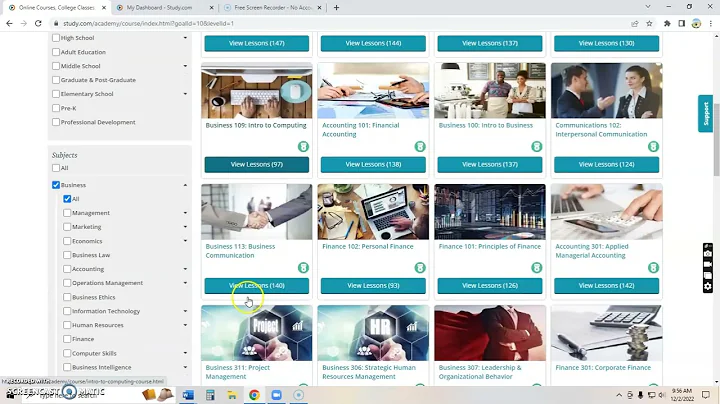Open the recordings folder icon in recorder widget

coord(708,275)
